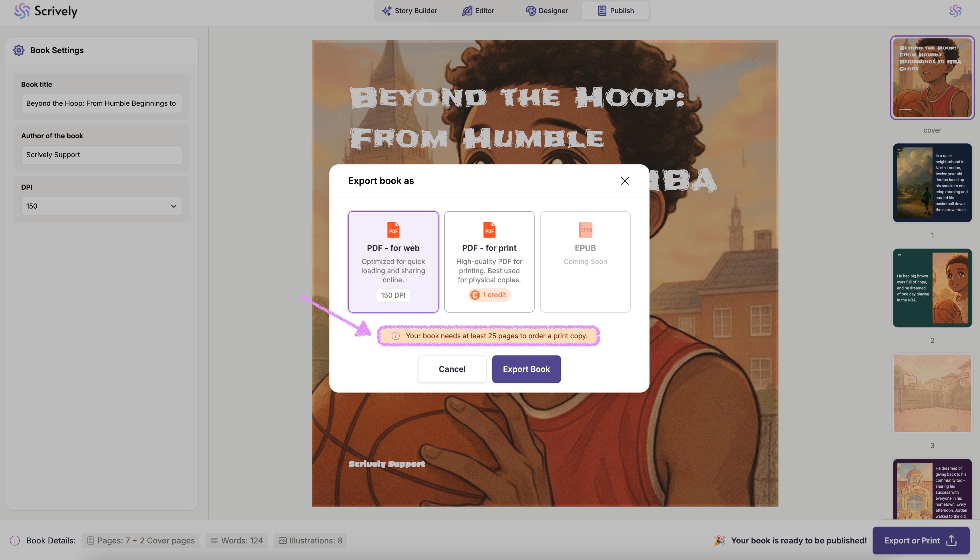Select PDF - for web option

coord(393,261)
